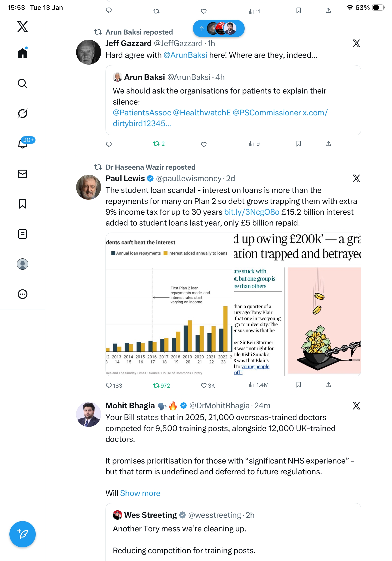Open Messages envelope in sidebar
Viewport: 392px width, 561px height.
[x=23, y=174]
